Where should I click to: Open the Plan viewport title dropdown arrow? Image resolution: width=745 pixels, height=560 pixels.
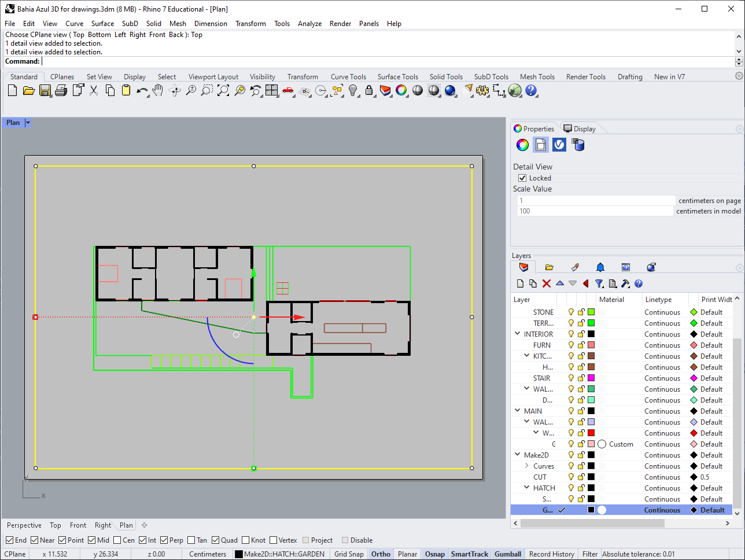(28, 123)
